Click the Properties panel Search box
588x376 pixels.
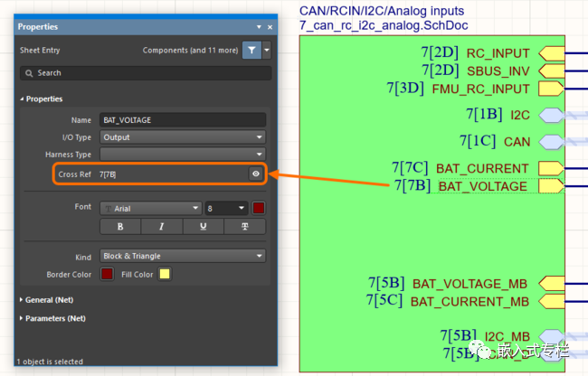146,73
